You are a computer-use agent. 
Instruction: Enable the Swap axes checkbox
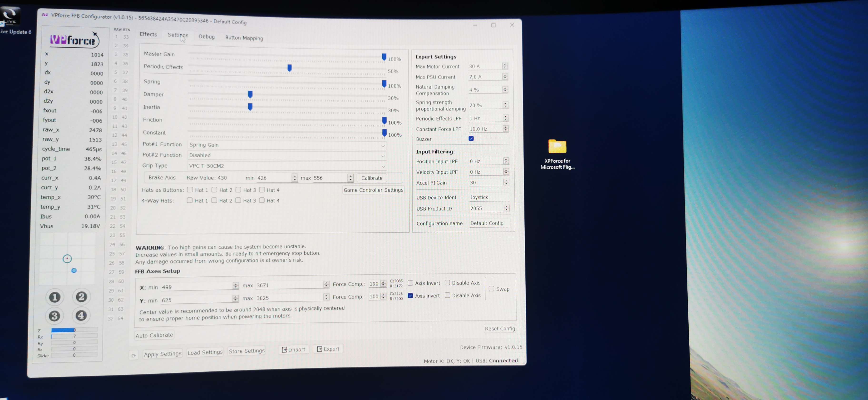(491, 289)
